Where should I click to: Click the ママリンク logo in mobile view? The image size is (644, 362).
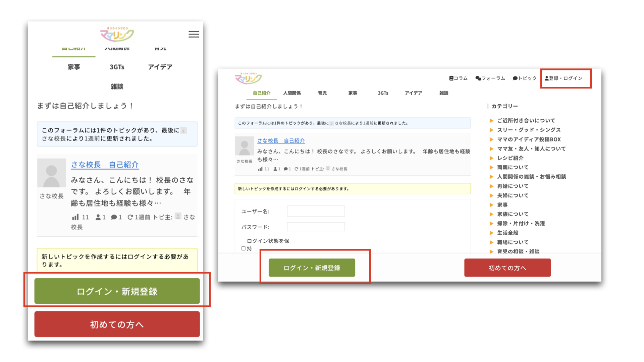click(x=117, y=35)
